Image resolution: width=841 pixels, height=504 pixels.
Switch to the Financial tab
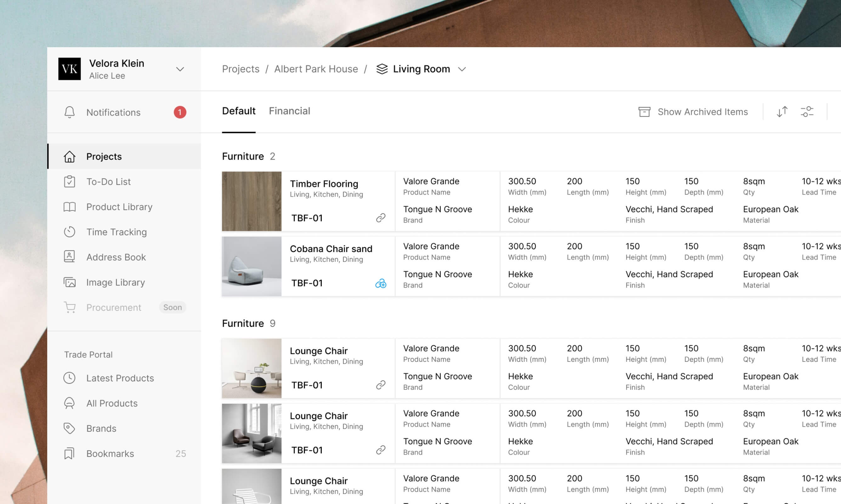click(x=289, y=111)
